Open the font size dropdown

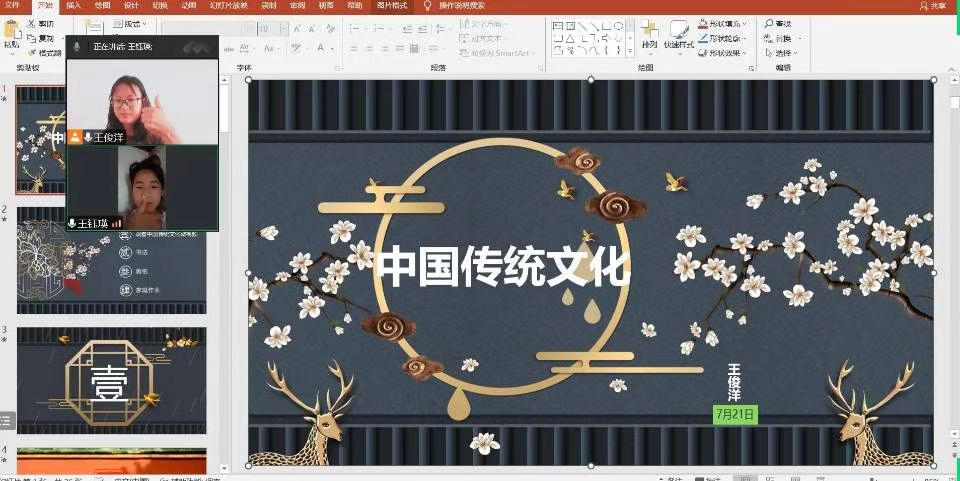pos(283,28)
